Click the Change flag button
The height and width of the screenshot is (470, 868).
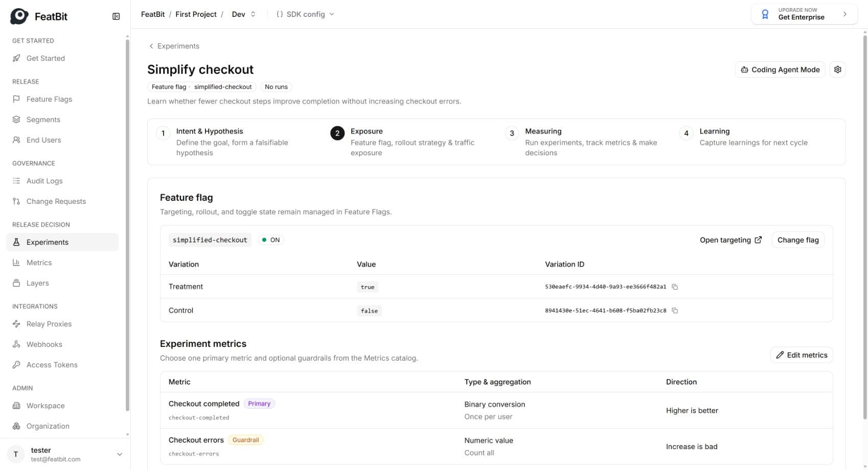tap(798, 240)
